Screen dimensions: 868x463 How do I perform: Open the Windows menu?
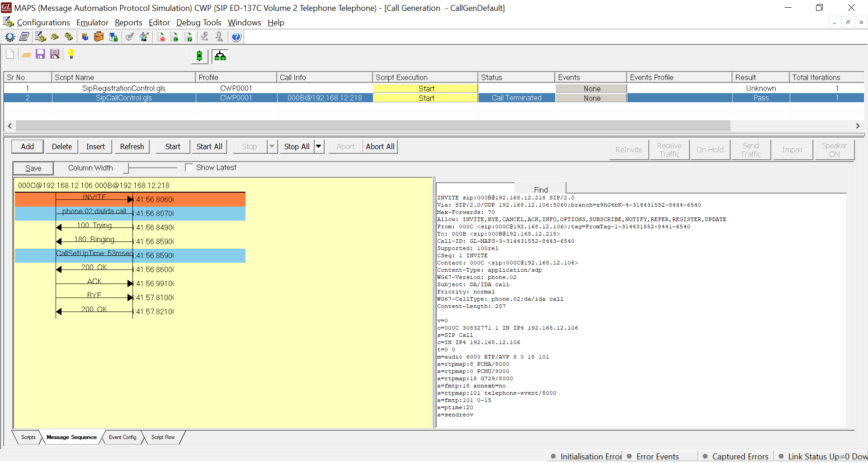(x=244, y=23)
